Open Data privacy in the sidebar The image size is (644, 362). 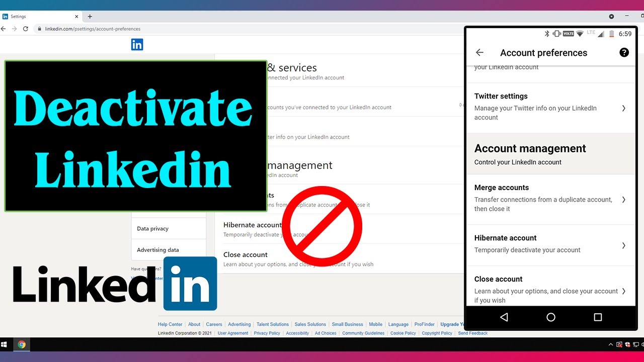[169, 229]
